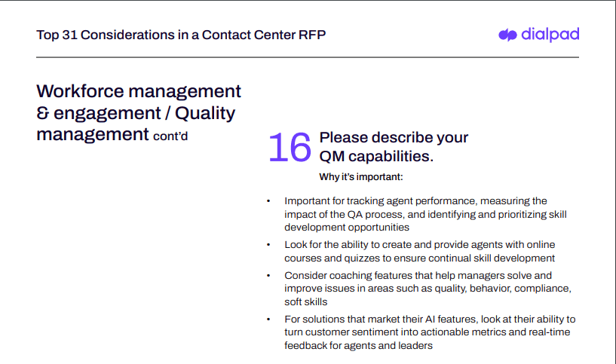Click the "Consider coaching features" bullet text

pos(418,276)
